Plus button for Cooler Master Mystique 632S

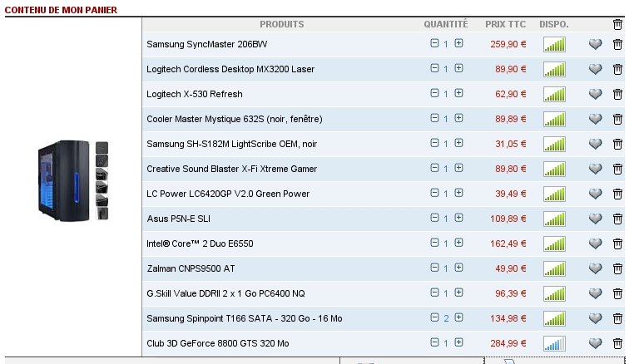click(458, 118)
